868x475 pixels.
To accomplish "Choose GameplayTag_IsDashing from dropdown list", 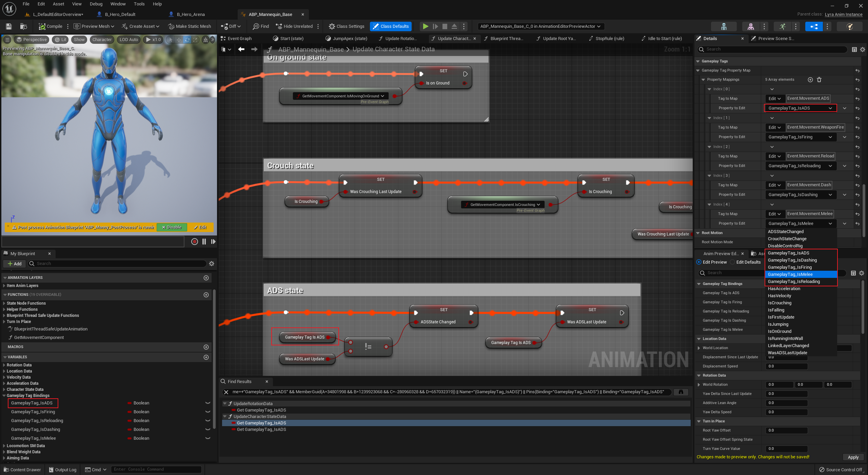I will [792, 260].
